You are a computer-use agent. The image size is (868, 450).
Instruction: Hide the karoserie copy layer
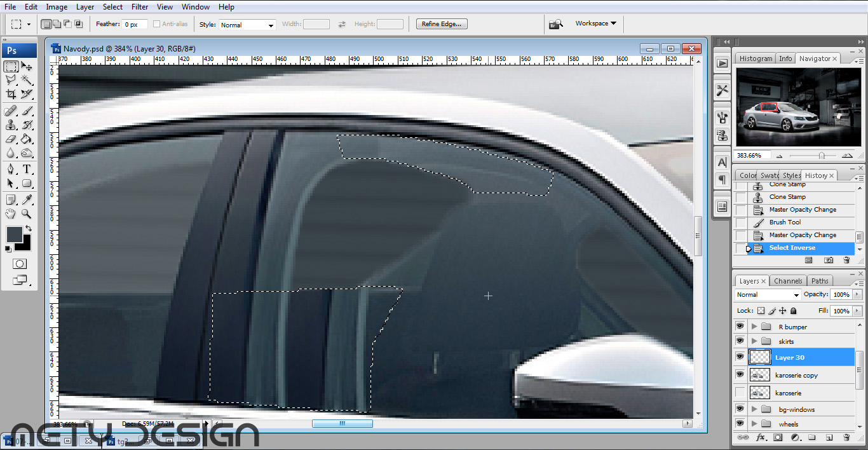(740, 375)
